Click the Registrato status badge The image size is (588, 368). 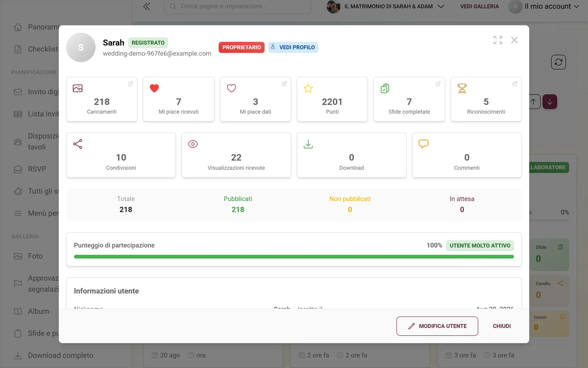(x=148, y=43)
